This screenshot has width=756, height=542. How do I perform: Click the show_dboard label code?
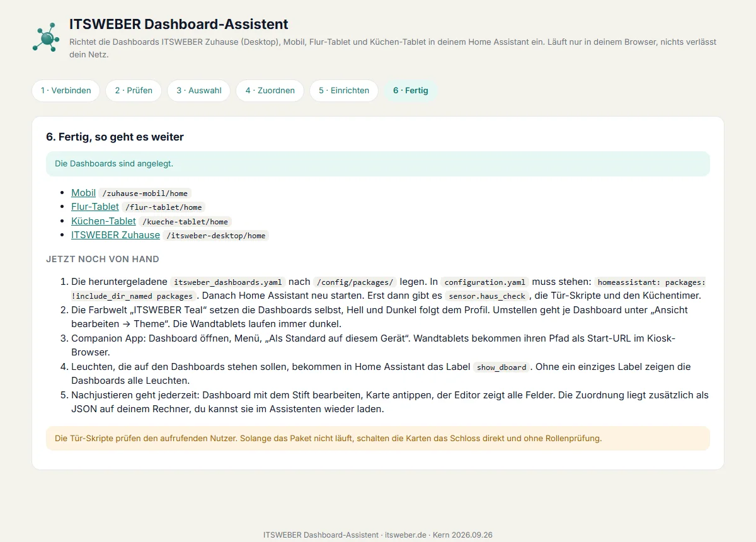click(501, 367)
